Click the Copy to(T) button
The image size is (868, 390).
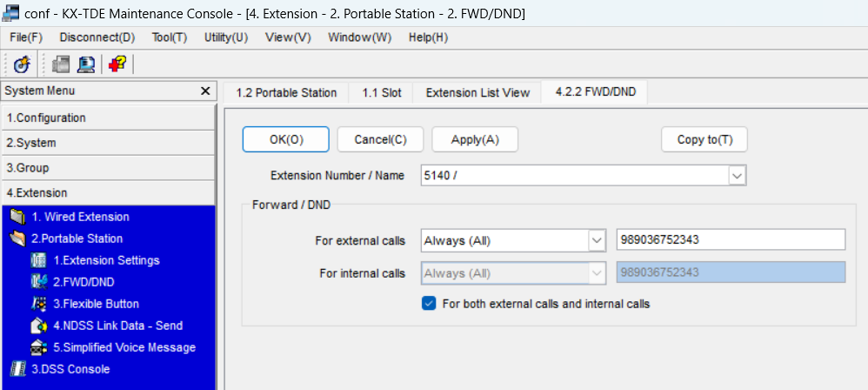(704, 139)
